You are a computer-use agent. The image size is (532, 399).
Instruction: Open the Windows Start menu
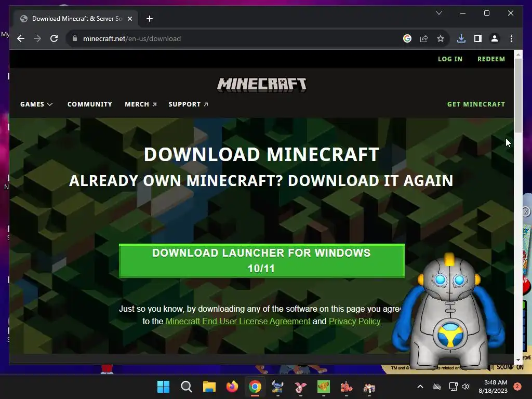163,387
